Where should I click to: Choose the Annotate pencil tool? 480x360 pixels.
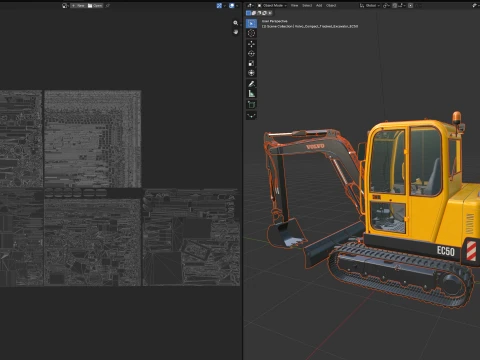(251, 84)
